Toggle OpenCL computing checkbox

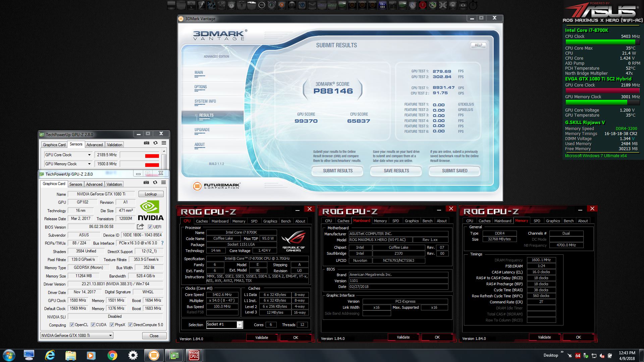point(72,325)
